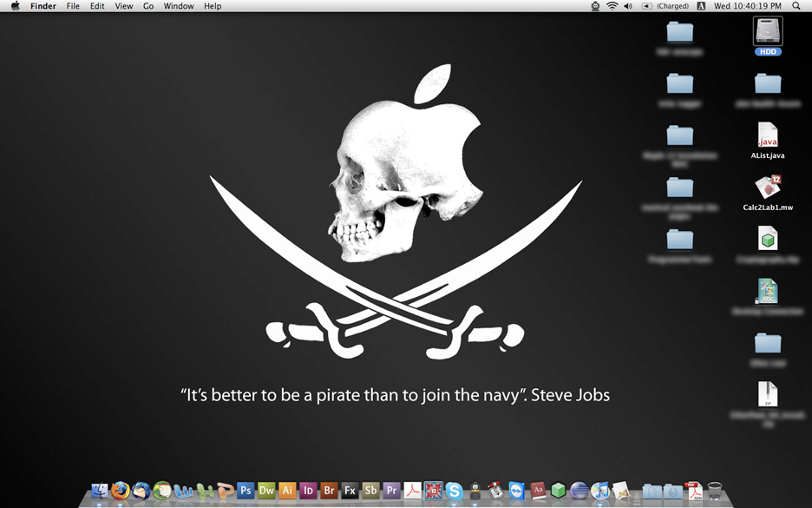The width and height of the screenshot is (812, 508).
Task: Launch the green cube app in the Dock
Action: pyautogui.click(x=559, y=491)
